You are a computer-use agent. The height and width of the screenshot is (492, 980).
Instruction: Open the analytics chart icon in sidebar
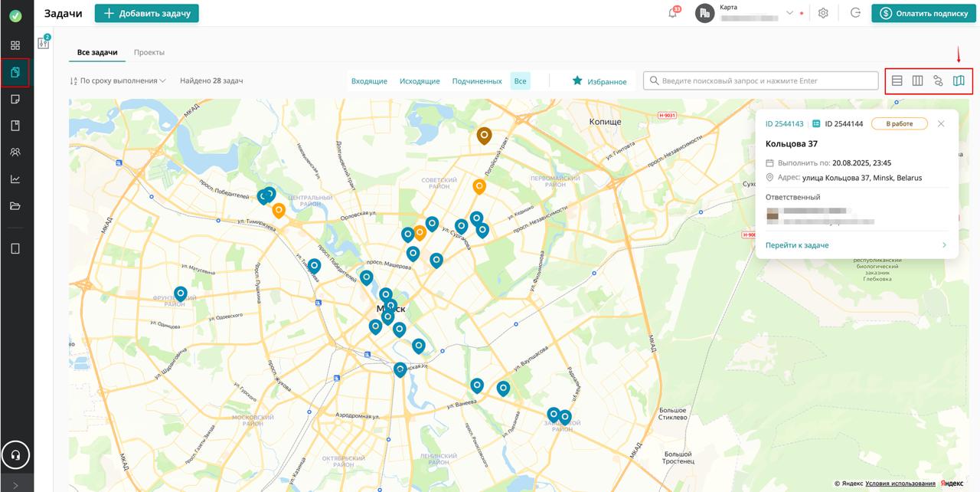[x=15, y=179]
